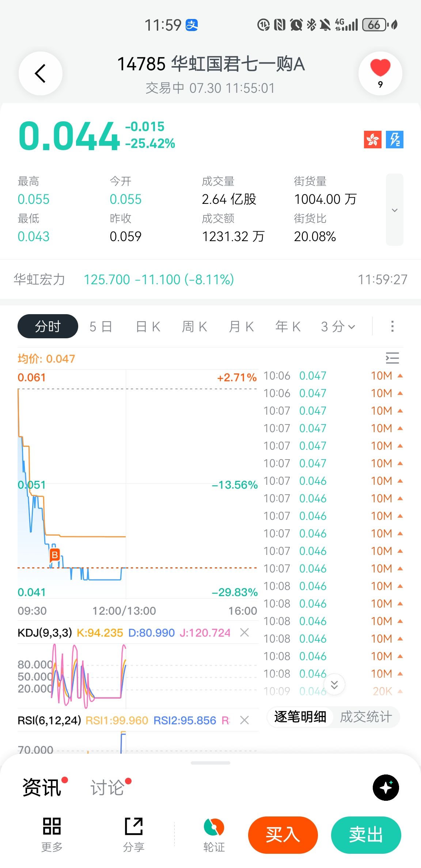The image size is (421, 868).
Task: Select the 成交统计 toggle option
Action: point(366,717)
